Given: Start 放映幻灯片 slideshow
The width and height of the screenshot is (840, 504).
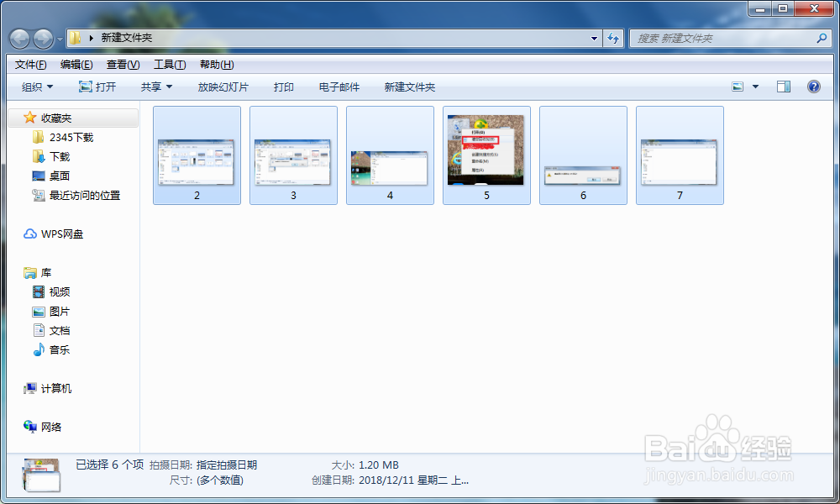Looking at the screenshot, I should tap(223, 87).
